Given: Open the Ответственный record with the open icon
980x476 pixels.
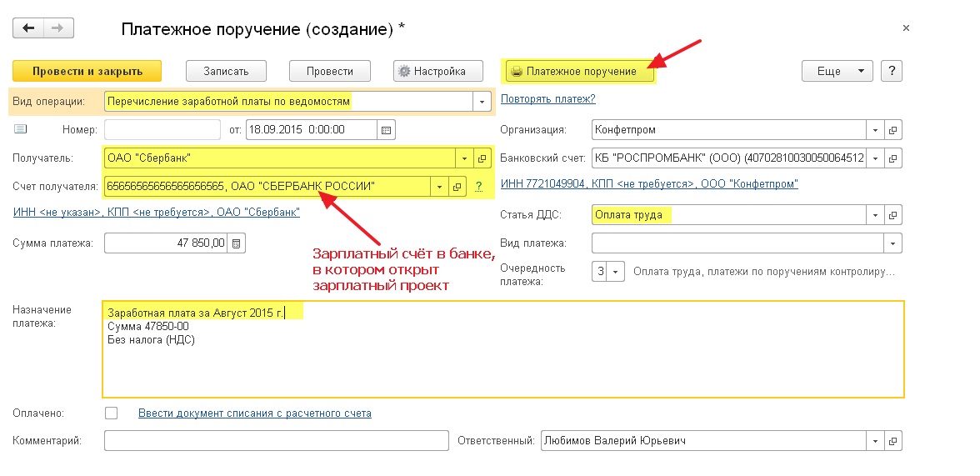Looking at the screenshot, I should (x=893, y=440).
